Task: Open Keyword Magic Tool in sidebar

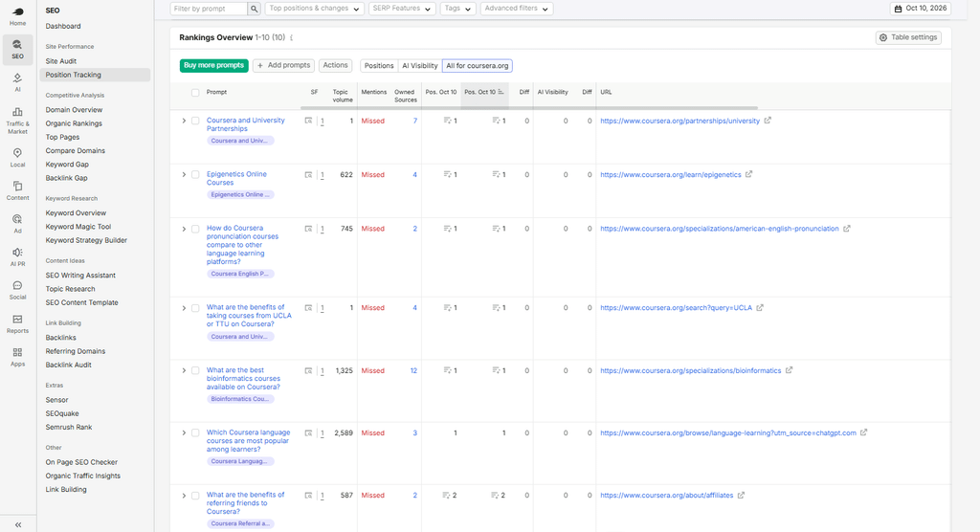Action: [78, 227]
